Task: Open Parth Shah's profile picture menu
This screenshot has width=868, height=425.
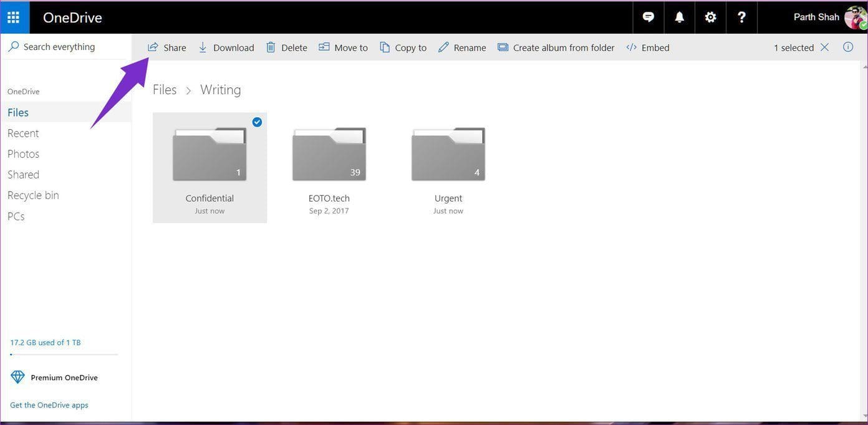Action: [855, 17]
